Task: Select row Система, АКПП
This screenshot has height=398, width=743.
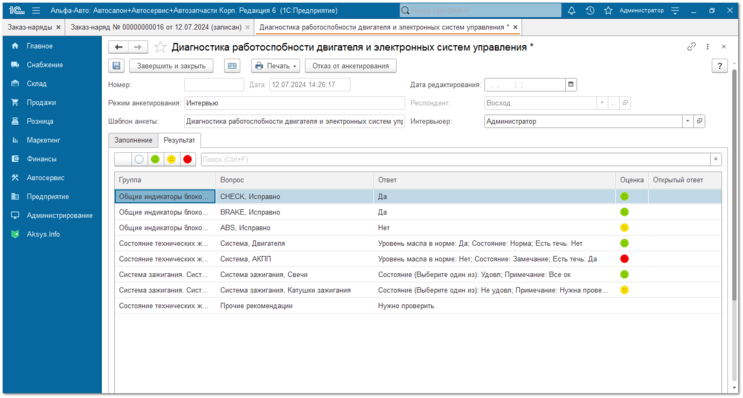Action: tap(418, 259)
